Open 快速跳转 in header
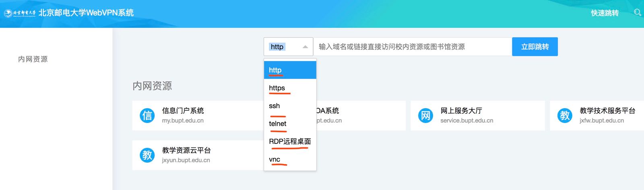The image size is (644, 190). tap(605, 13)
